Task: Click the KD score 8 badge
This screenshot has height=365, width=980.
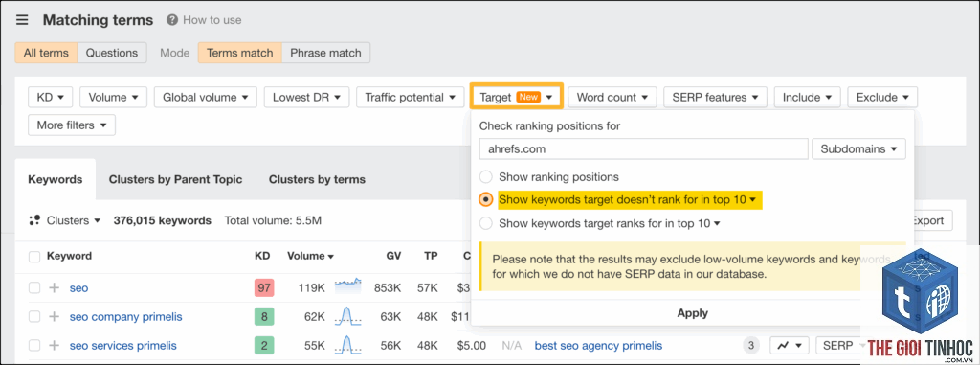Action: click(x=264, y=317)
